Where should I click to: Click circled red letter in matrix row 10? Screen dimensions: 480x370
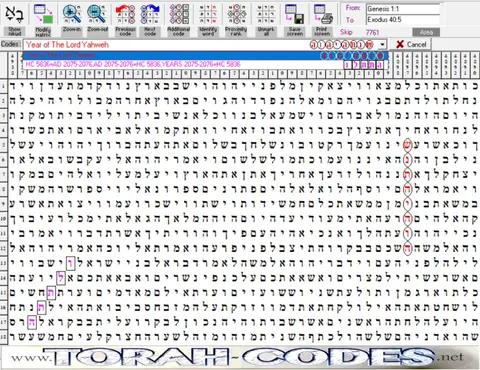point(407,219)
